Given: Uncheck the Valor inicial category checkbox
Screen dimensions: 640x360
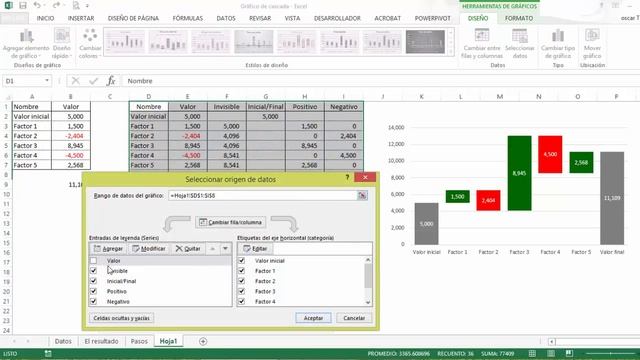Looking at the screenshot, I should pyautogui.click(x=242, y=260).
